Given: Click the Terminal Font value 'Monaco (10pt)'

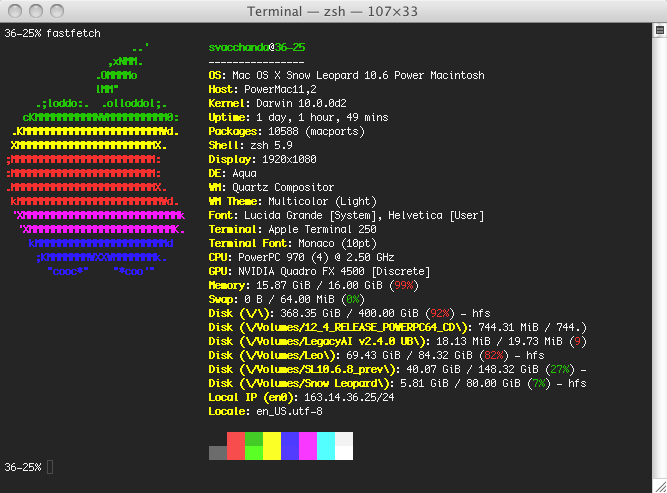Looking at the screenshot, I should (337, 243).
